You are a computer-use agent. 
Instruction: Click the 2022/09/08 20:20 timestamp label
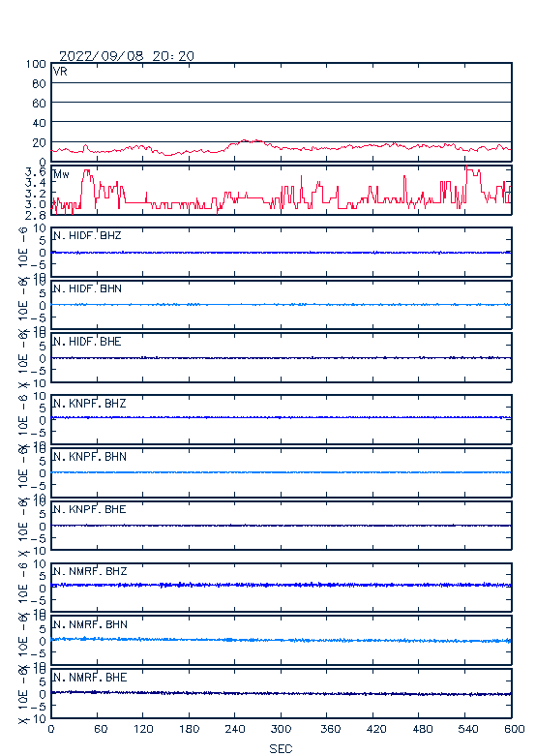(x=127, y=56)
